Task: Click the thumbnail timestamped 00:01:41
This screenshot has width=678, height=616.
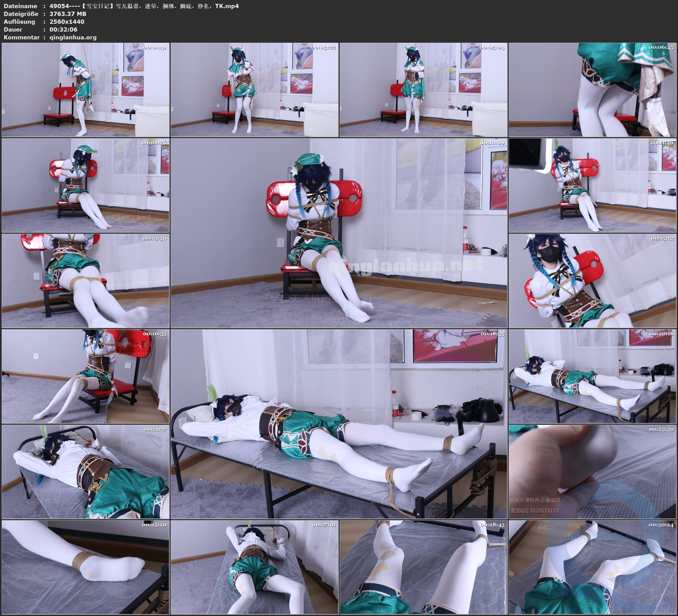Action: click(85, 90)
